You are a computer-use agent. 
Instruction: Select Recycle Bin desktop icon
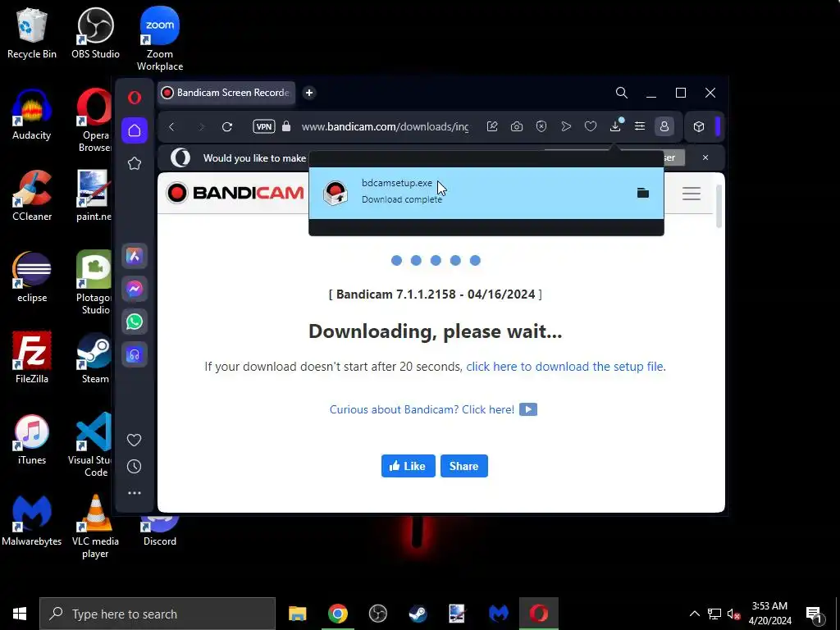tap(32, 33)
